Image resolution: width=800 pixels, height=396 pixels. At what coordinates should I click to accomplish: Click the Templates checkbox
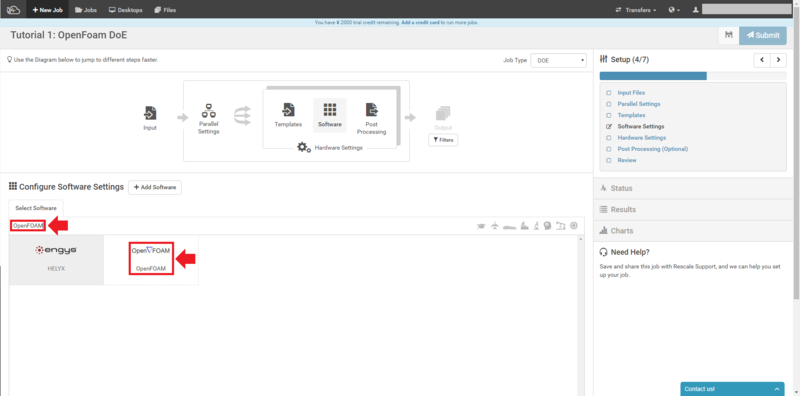click(x=608, y=115)
